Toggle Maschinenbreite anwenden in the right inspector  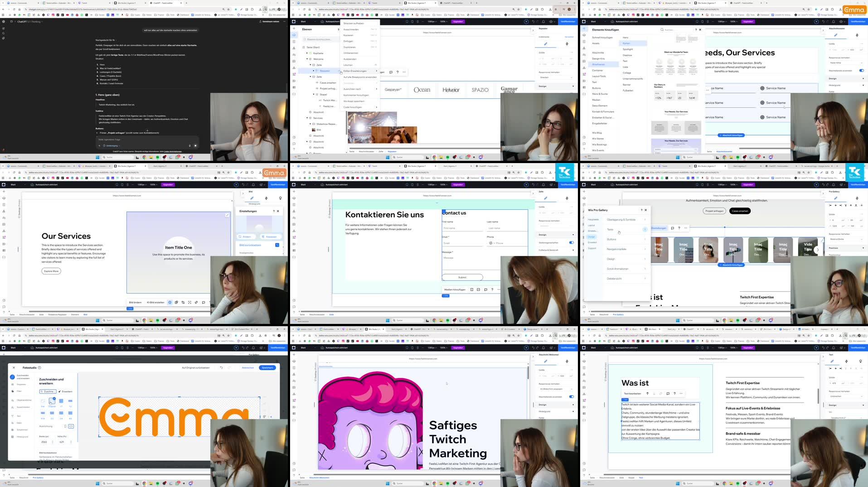861,71
